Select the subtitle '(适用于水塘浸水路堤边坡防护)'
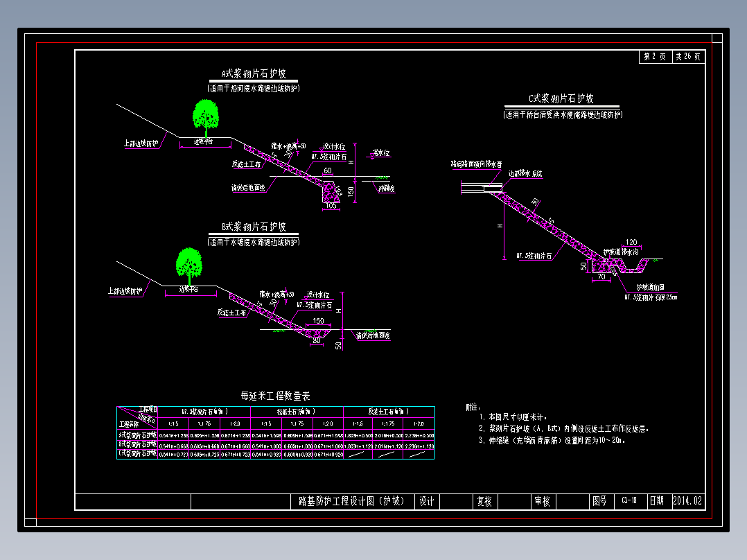Image resolution: width=747 pixels, height=560 pixels. click(254, 242)
